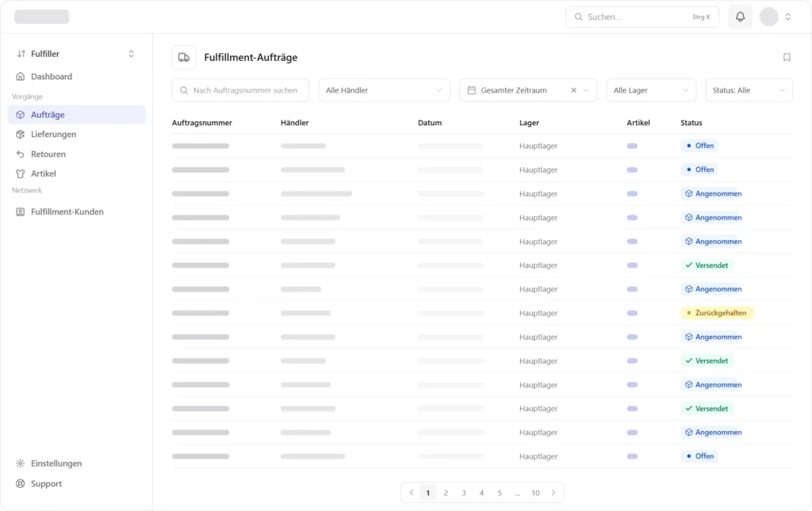812x511 pixels.
Task: Click the Support lifebuoy icon
Action: tap(20, 483)
